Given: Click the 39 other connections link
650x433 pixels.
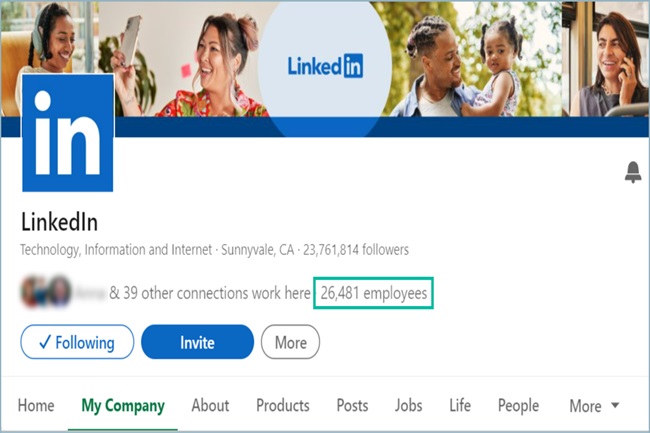Looking at the screenshot, I should (x=208, y=293).
